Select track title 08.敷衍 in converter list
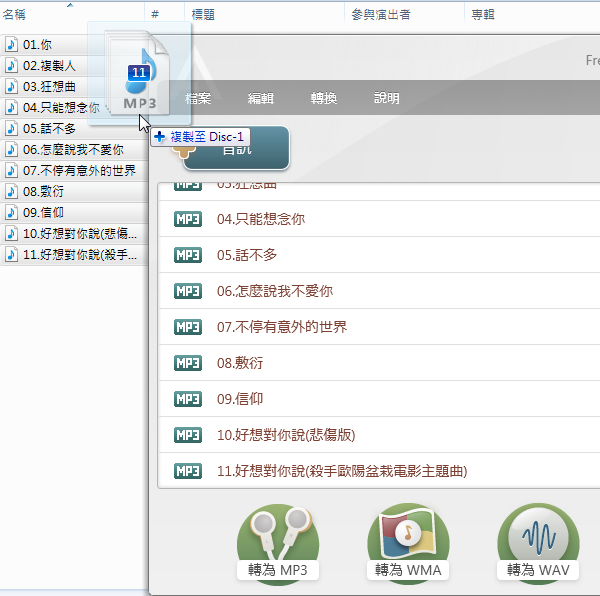This screenshot has height=596, width=600. coord(240,363)
